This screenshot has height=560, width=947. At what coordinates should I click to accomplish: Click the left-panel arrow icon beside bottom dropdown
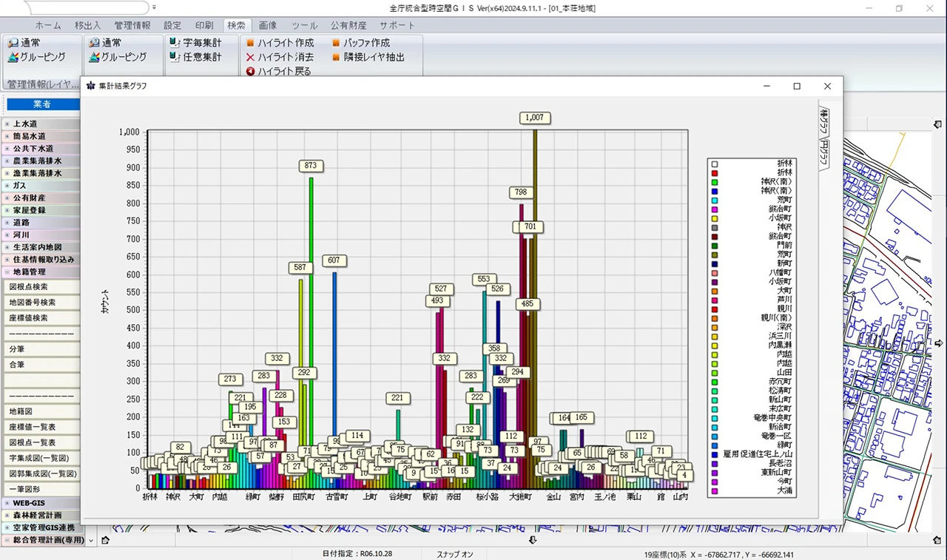[105, 541]
